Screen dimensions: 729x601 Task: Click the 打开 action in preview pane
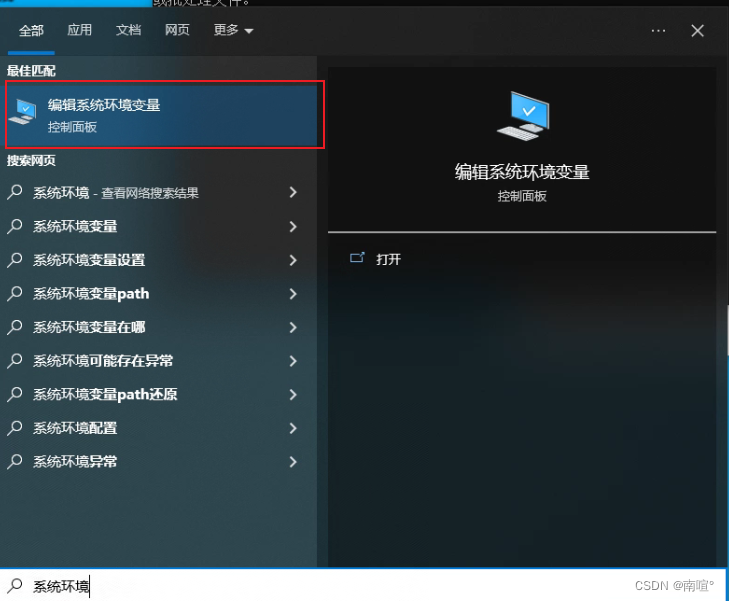pyautogui.click(x=388, y=259)
